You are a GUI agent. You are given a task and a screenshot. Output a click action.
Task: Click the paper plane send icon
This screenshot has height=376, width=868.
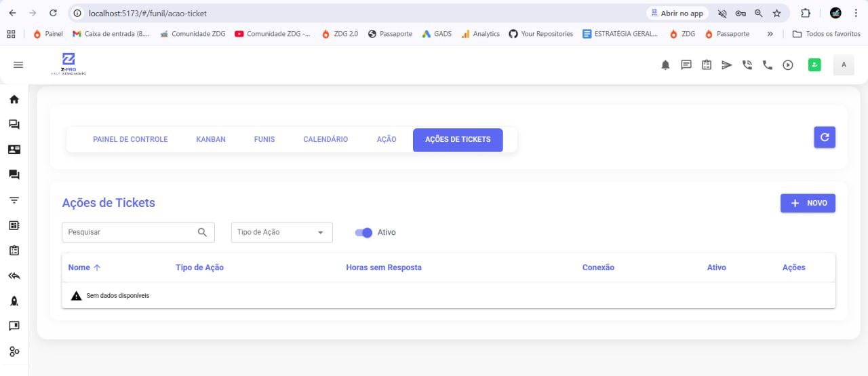coord(726,65)
